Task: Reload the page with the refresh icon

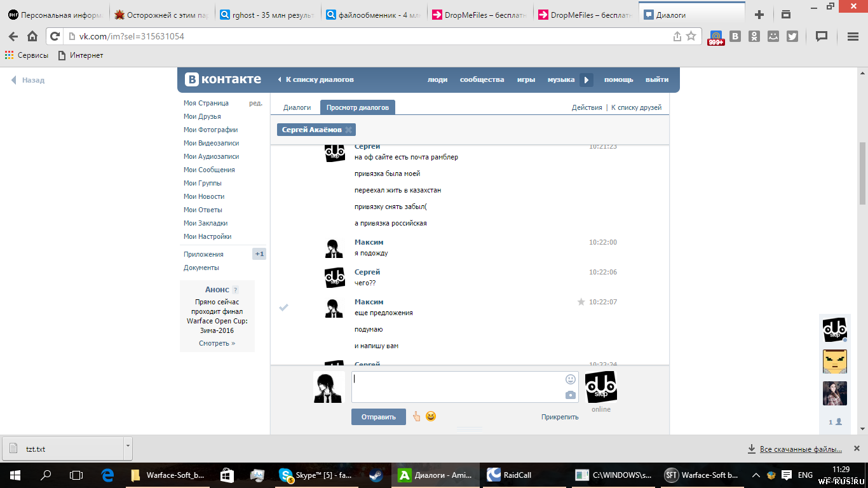Action: tap(55, 37)
